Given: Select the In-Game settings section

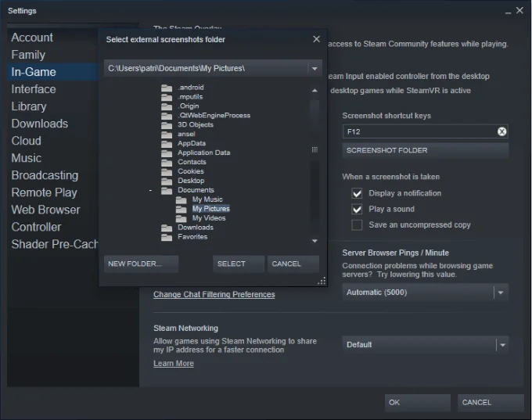Looking at the screenshot, I should [x=52, y=72].
